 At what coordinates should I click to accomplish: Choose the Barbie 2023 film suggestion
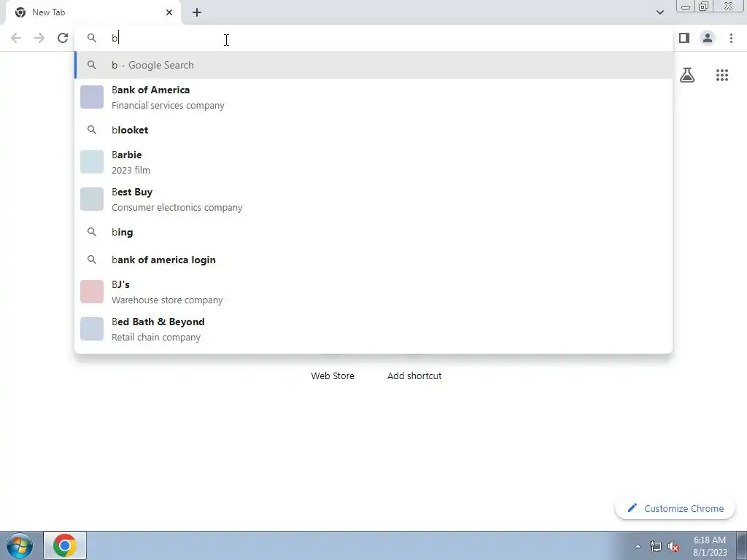point(373,162)
